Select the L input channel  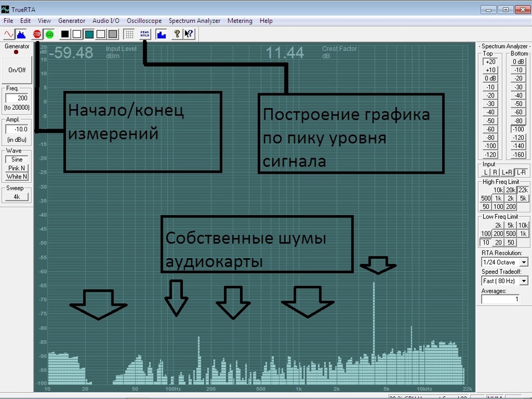[486, 172]
